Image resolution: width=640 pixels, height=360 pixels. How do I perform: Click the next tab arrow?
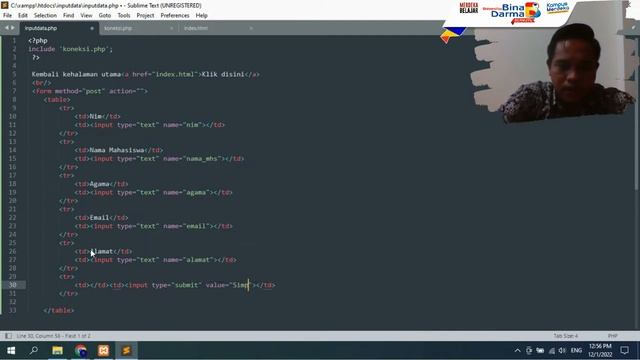(x=13, y=28)
